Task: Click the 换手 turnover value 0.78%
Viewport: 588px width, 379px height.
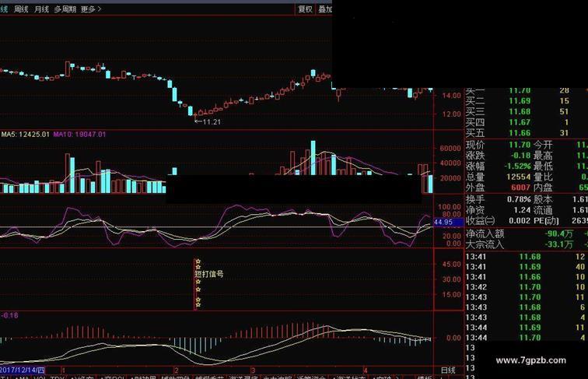Action: point(520,199)
